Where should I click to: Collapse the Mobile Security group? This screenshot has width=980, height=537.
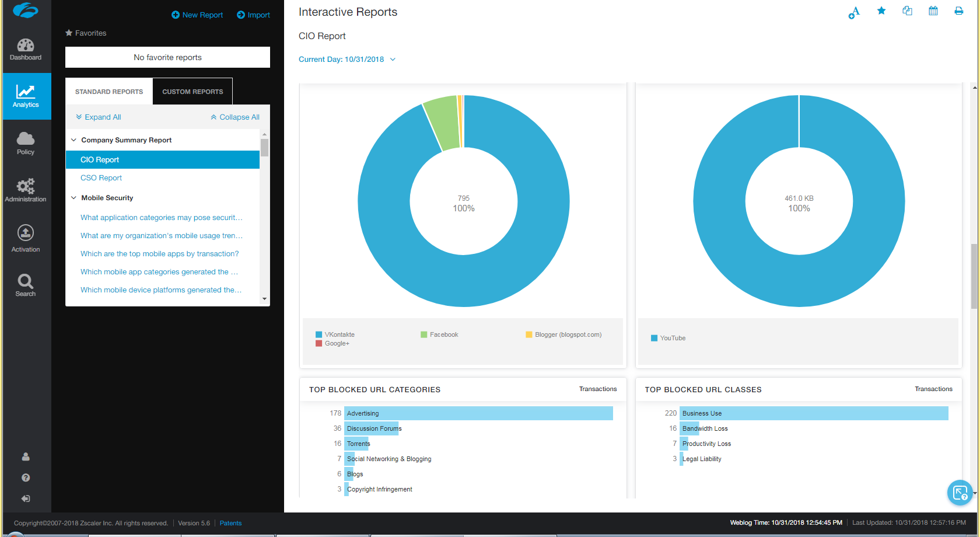pos(73,198)
